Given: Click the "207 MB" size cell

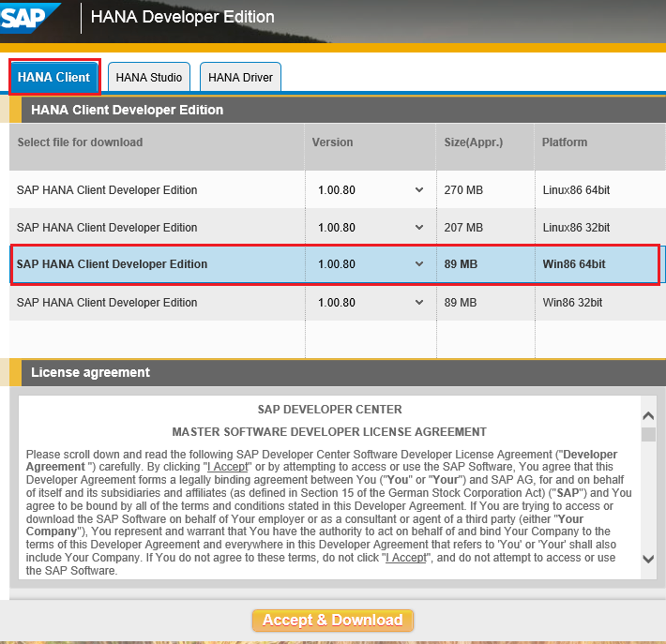Looking at the screenshot, I should [x=463, y=227].
